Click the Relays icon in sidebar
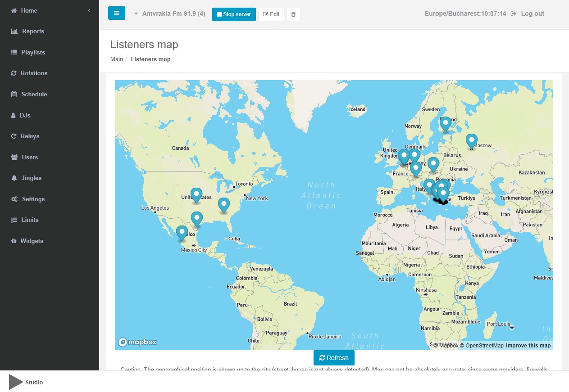 coord(14,136)
